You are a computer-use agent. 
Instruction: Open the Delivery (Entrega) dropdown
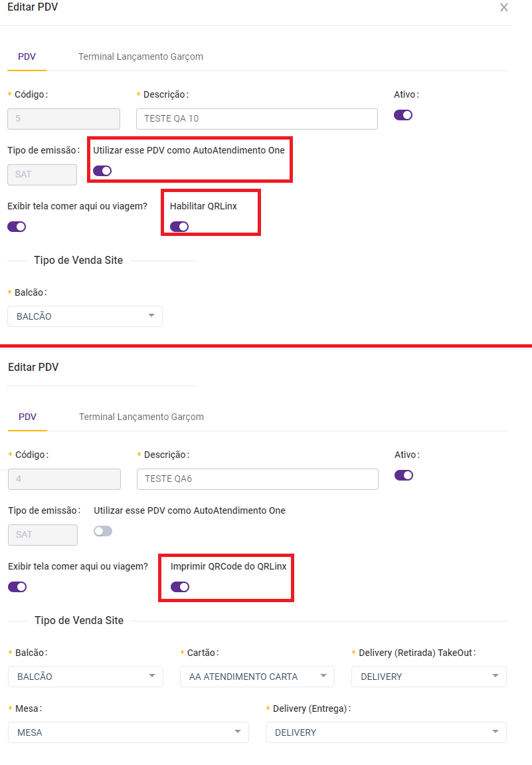[386, 732]
